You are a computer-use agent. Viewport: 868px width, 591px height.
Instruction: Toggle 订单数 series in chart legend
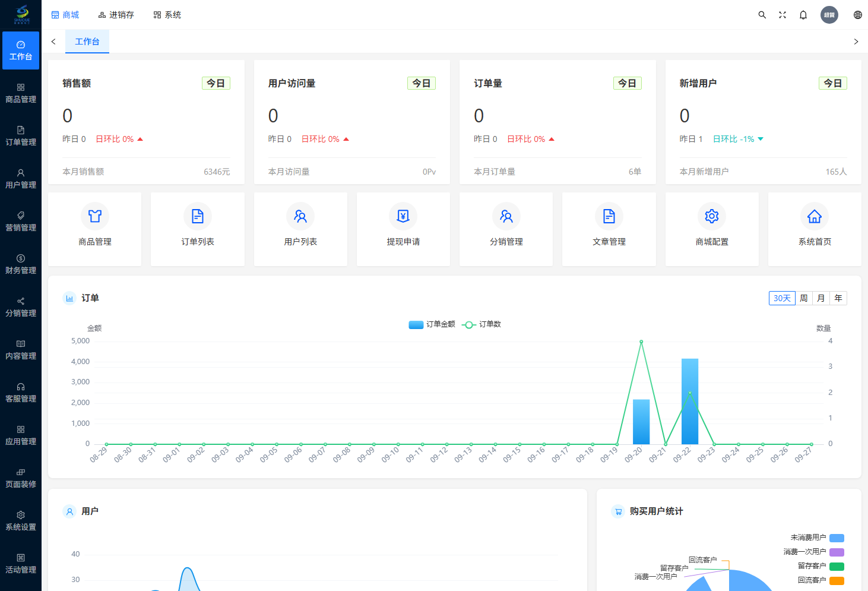[x=481, y=324]
